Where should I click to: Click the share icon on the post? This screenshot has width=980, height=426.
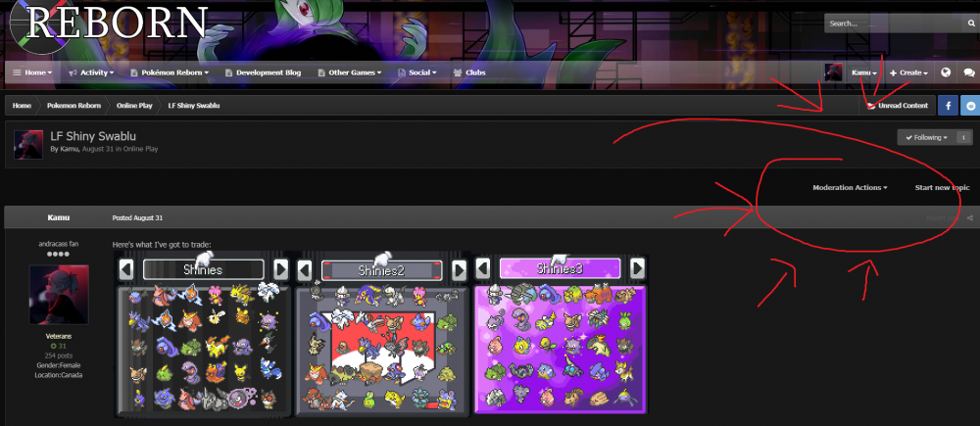click(970, 218)
